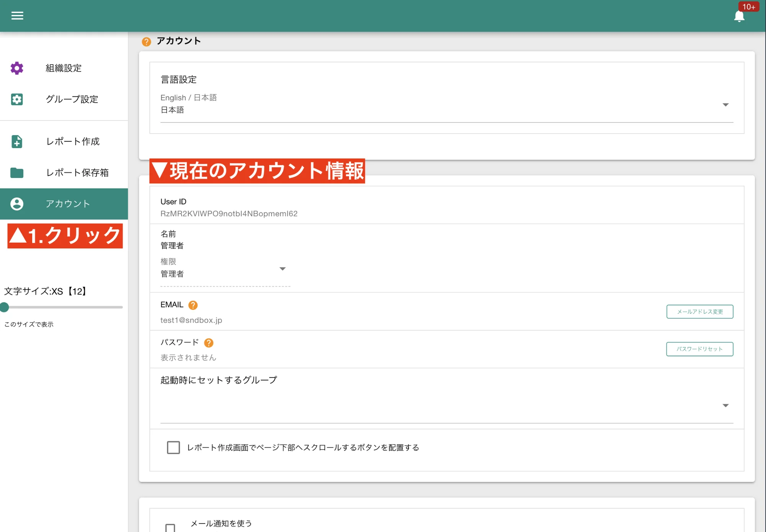Select the レポート作成 document icon
766x532 pixels.
tap(17, 142)
